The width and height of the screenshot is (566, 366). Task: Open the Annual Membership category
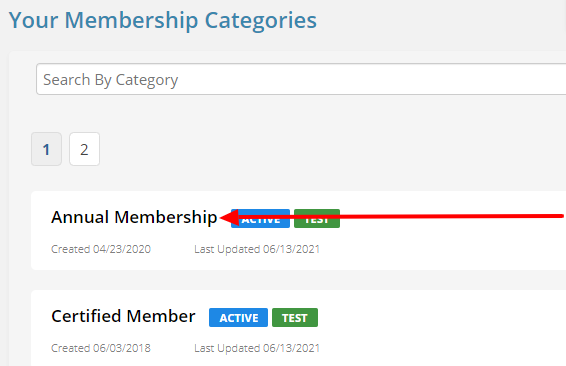click(x=134, y=217)
